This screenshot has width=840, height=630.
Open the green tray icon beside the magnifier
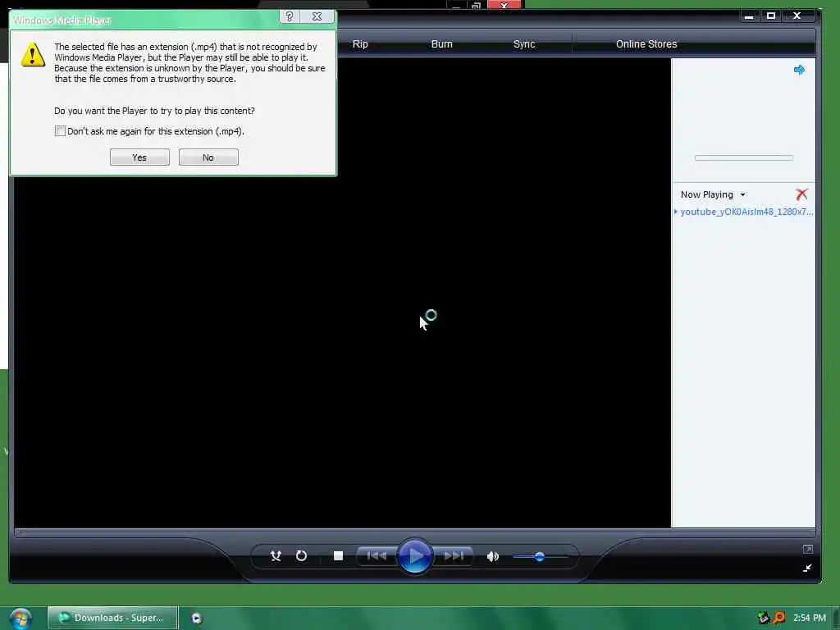pyautogui.click(x=764, y=618)
